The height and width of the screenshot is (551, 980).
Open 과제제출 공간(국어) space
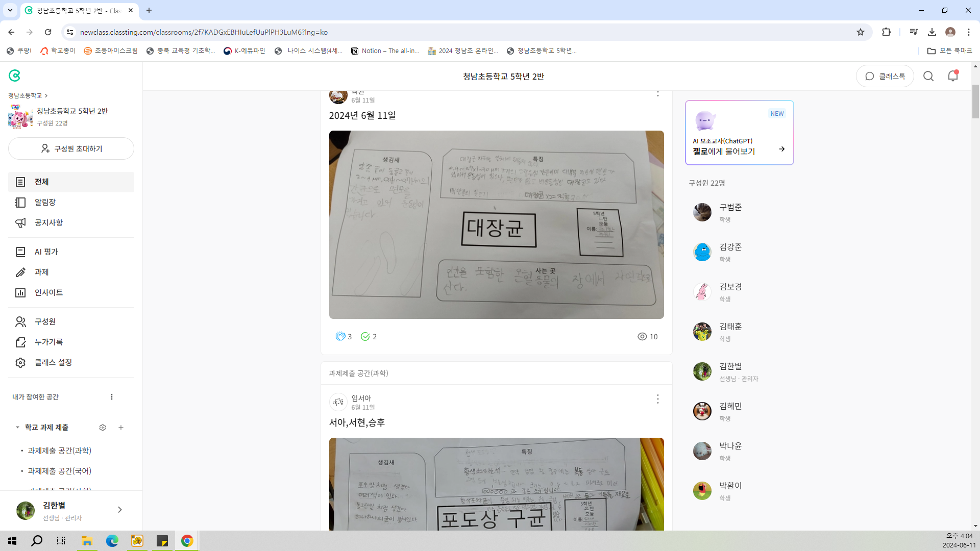[60, 471]
